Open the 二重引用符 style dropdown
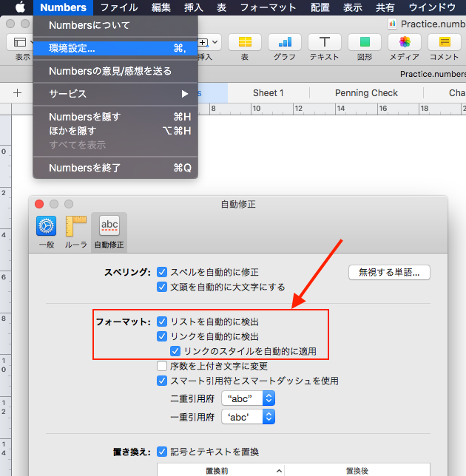The height and width of the screenshot is (476, 466). (x=249, y=398)
